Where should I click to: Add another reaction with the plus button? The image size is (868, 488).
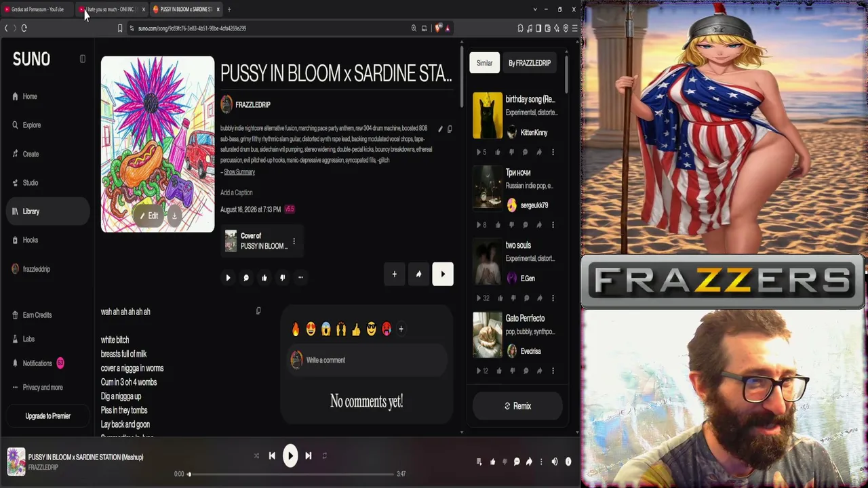401,329
